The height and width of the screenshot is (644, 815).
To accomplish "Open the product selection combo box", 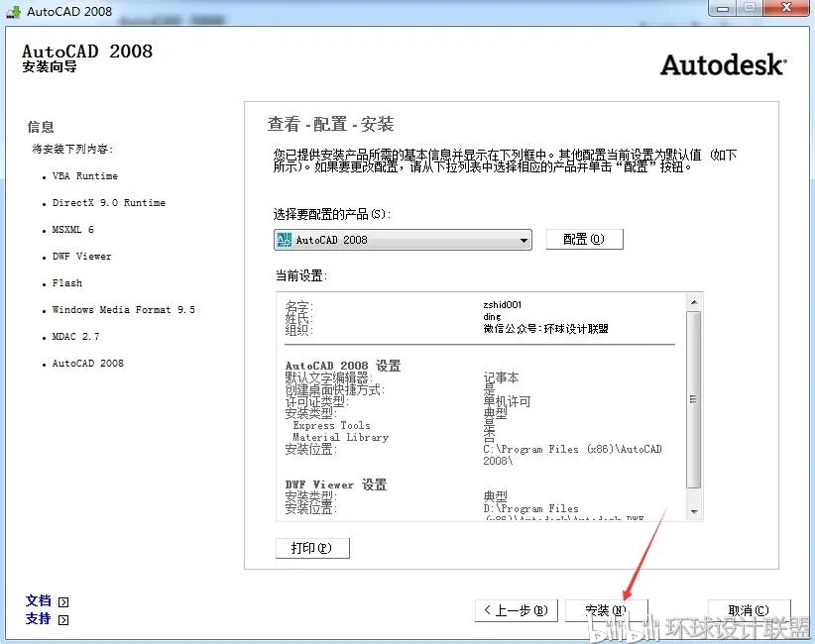I will (403, 240).
